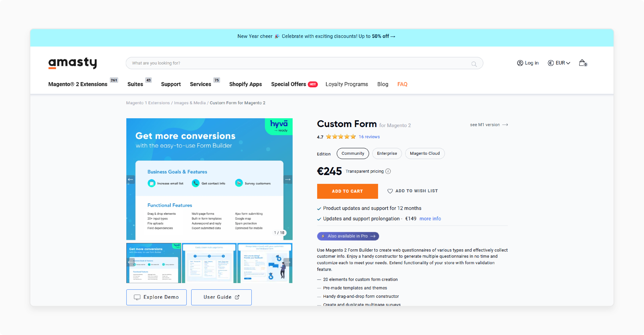Click the wish list heart icon
644x335 pixels.
tap(390, 191)
